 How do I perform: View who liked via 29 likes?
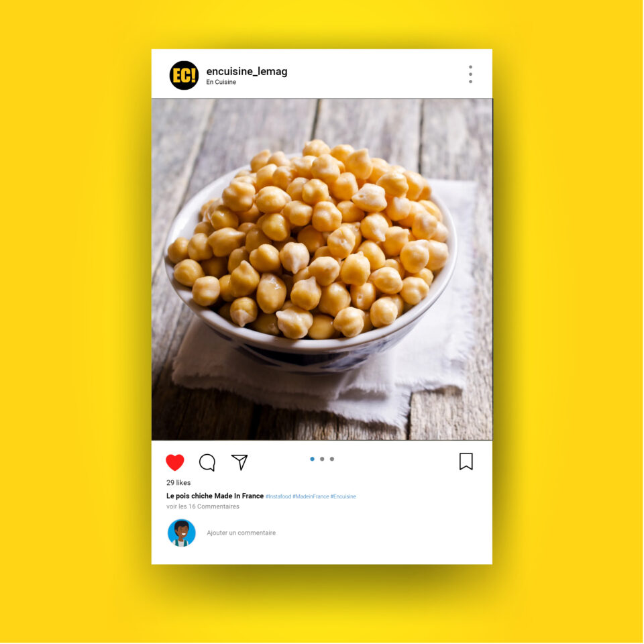point(178,482)
